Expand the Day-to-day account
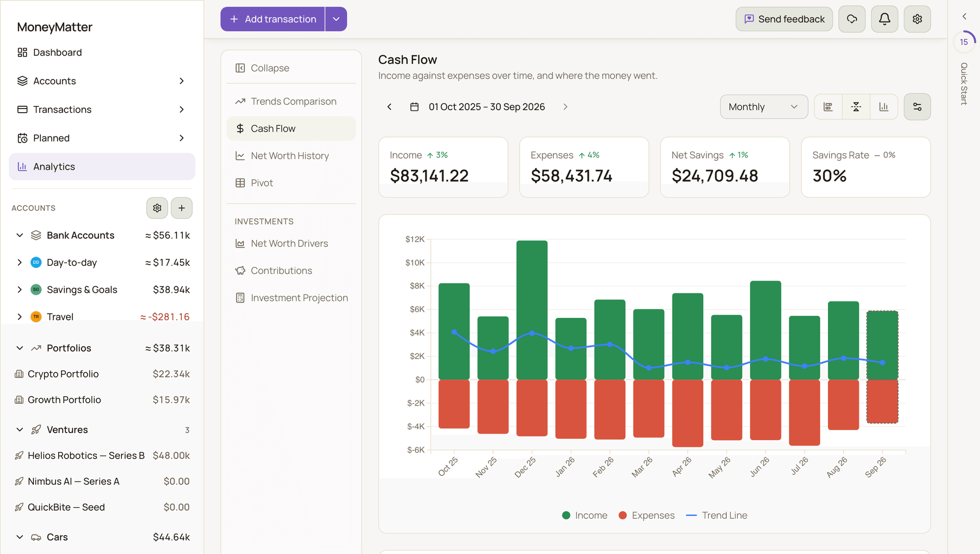This screenshot has width=980, height=554. tap(19, 262)
